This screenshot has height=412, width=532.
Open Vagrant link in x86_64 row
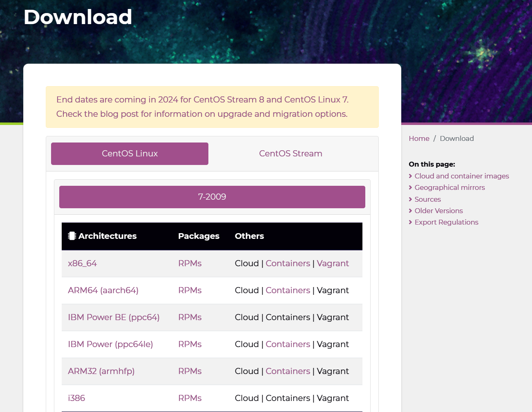(x=333, y=263)
